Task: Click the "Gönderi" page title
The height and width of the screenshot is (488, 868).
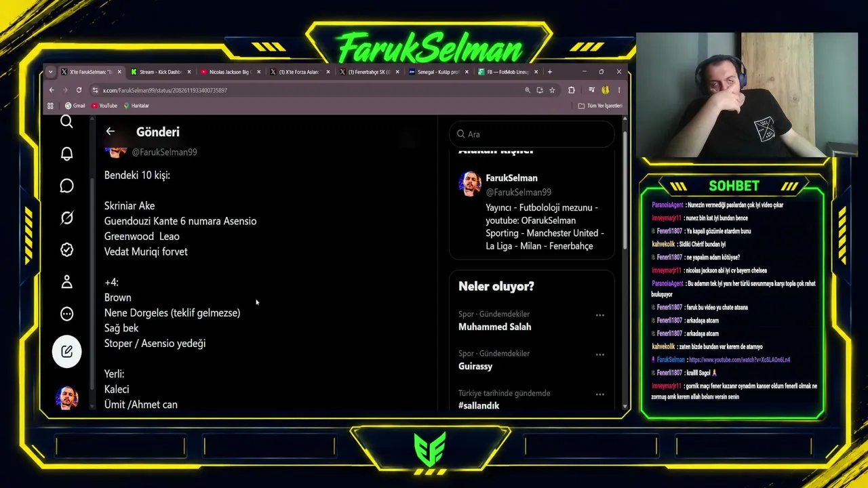Action: pyautogui.click(x=158, y=132)
